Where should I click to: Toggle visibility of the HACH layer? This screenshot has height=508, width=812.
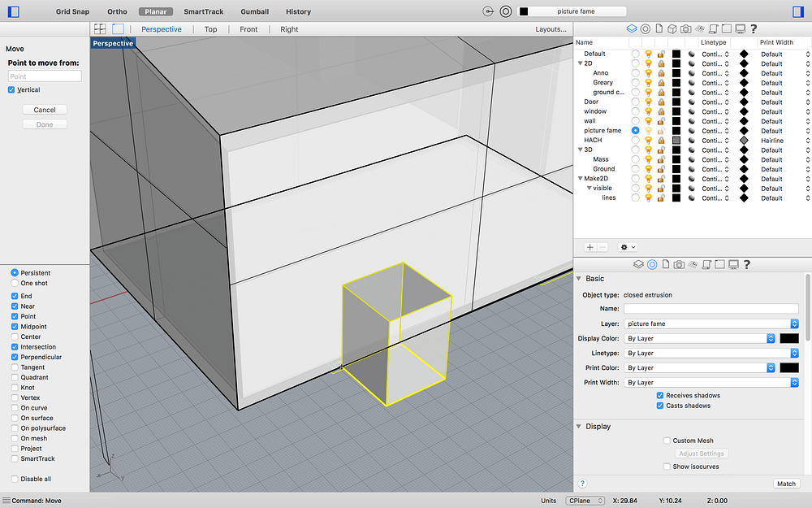648,140
